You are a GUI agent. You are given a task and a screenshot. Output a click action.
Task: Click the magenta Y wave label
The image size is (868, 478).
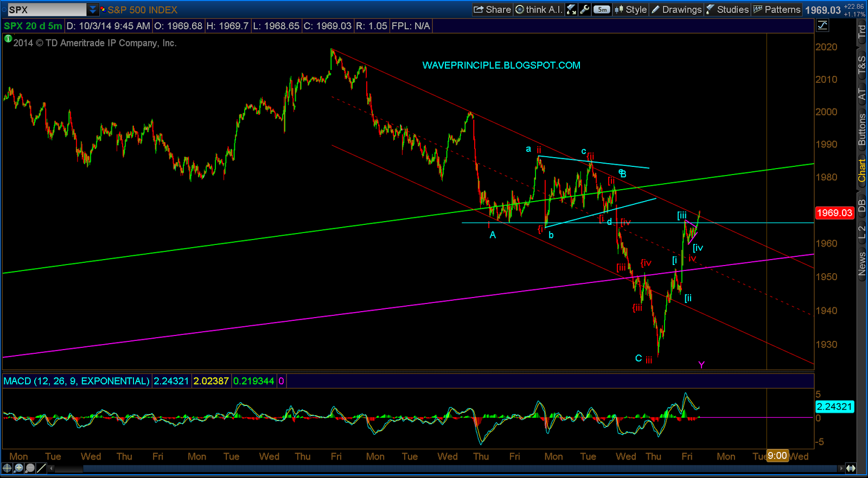pyautogui.click(x=701, y=365)
